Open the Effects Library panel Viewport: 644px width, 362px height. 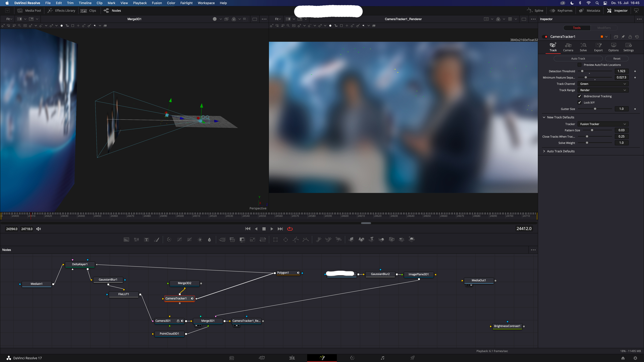coord(62,10)
